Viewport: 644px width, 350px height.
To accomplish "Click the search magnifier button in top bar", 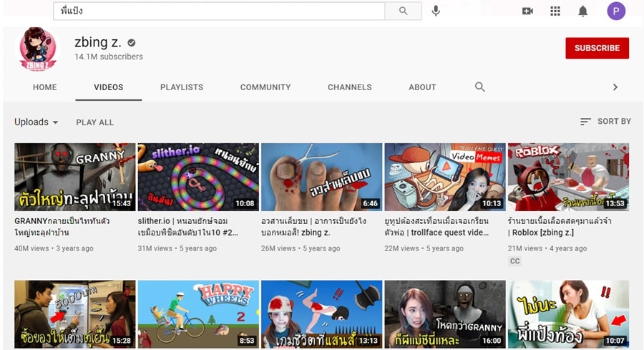I will [x=404, y=11].
